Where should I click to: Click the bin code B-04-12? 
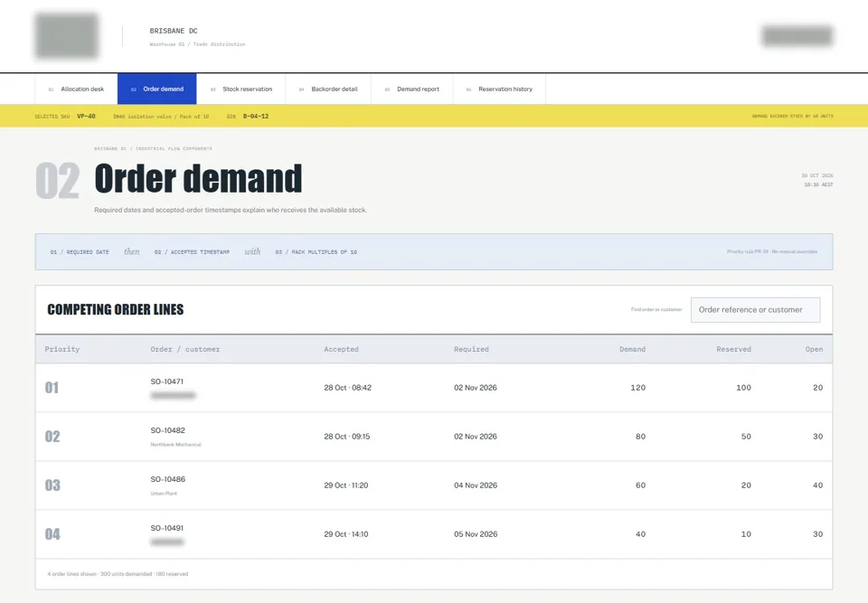pos(256,117)
